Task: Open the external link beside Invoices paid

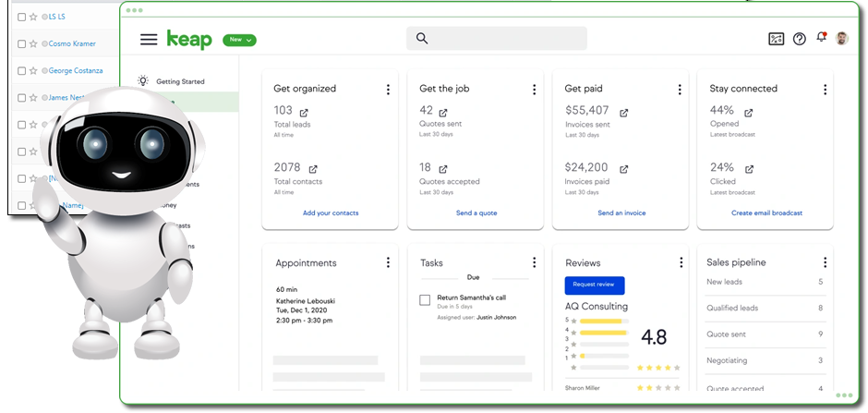Action: [x=623, y=169]
